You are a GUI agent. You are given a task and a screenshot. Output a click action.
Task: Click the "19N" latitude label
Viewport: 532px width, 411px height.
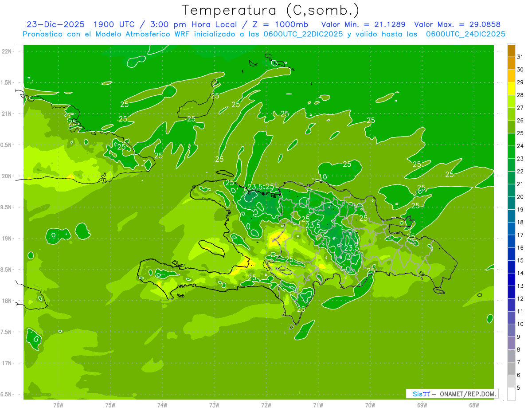tap(7, 239)
